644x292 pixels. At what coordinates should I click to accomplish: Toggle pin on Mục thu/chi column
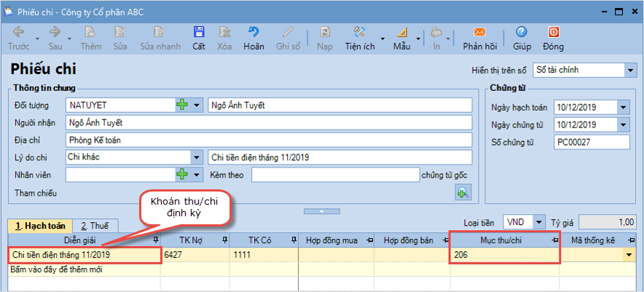pyautogui.click(x=554, y=240)
